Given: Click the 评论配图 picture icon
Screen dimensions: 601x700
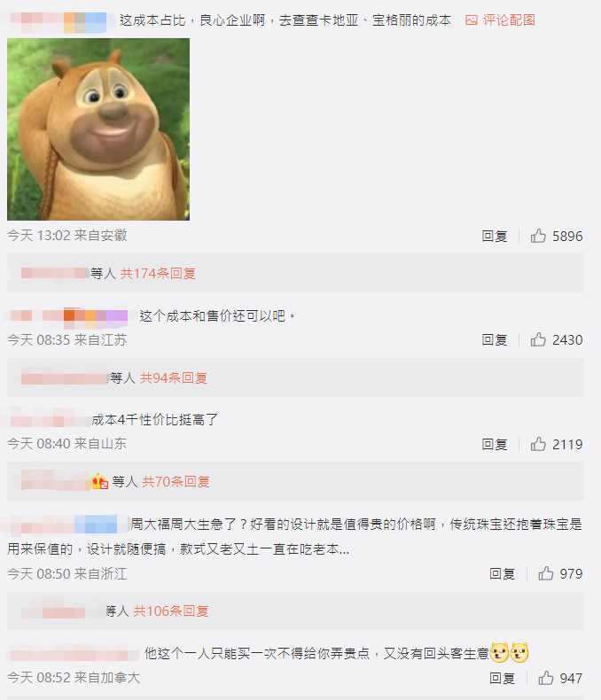Looking at the screenshot, I should pyautogui.click(x=472, y=20).
